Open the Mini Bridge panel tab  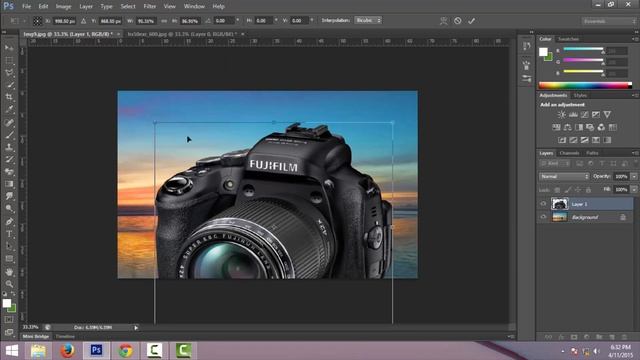(x=36, y=336)
